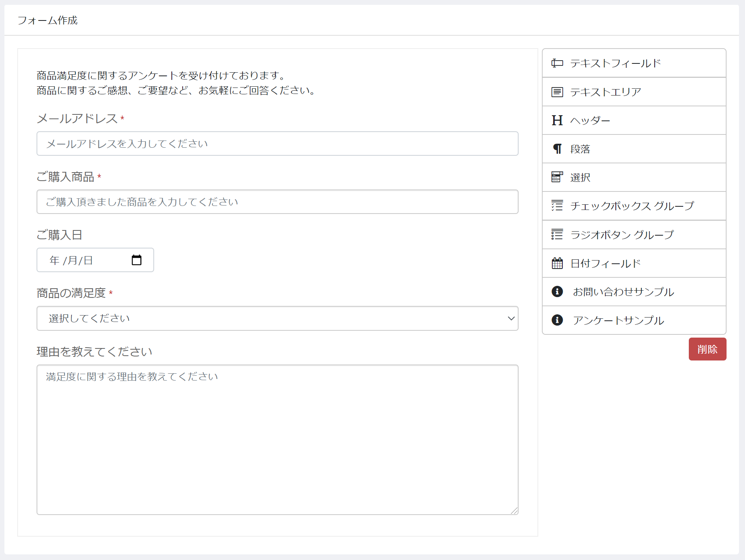
Task: Add a テキストエリア component
Action: (634, 92)
